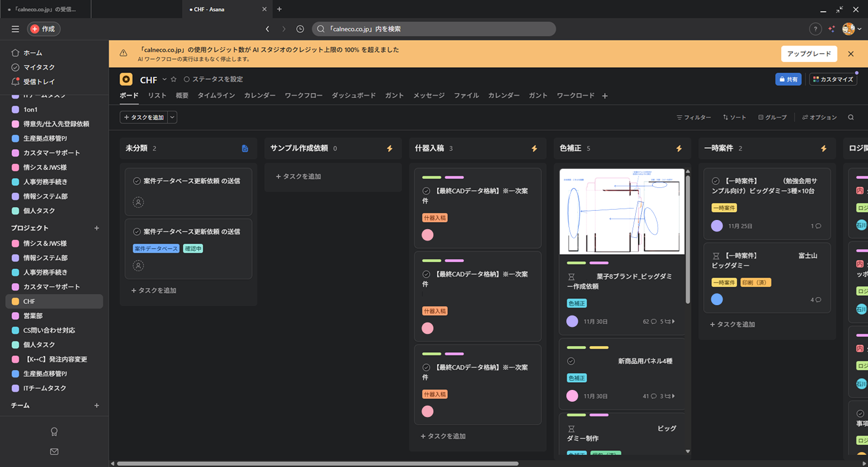868x467 pixels.
Task: Switch to the ワークフロー tab
Action: coord(303,96)
